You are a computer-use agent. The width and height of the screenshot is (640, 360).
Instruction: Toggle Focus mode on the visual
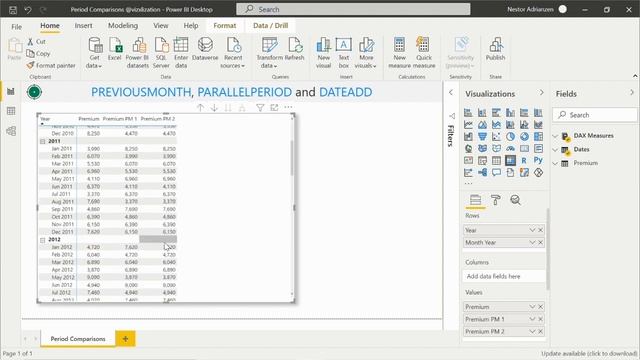click(274, 108)
